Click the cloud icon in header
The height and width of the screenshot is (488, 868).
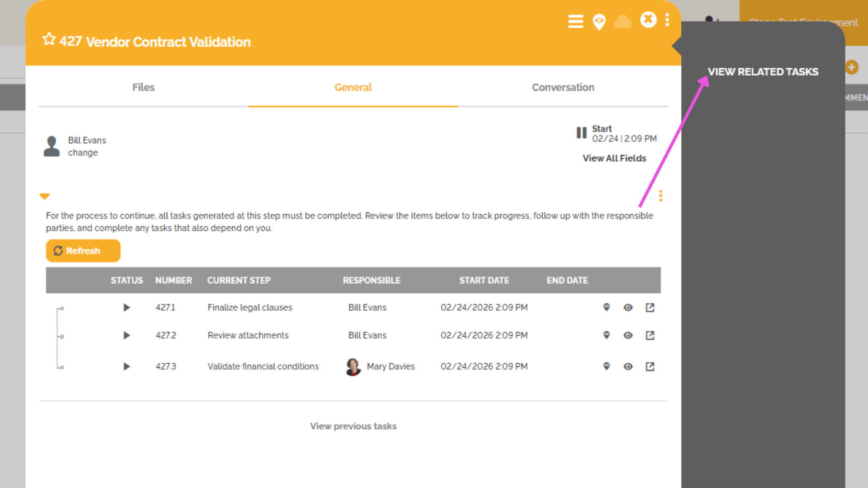(623, 22)
